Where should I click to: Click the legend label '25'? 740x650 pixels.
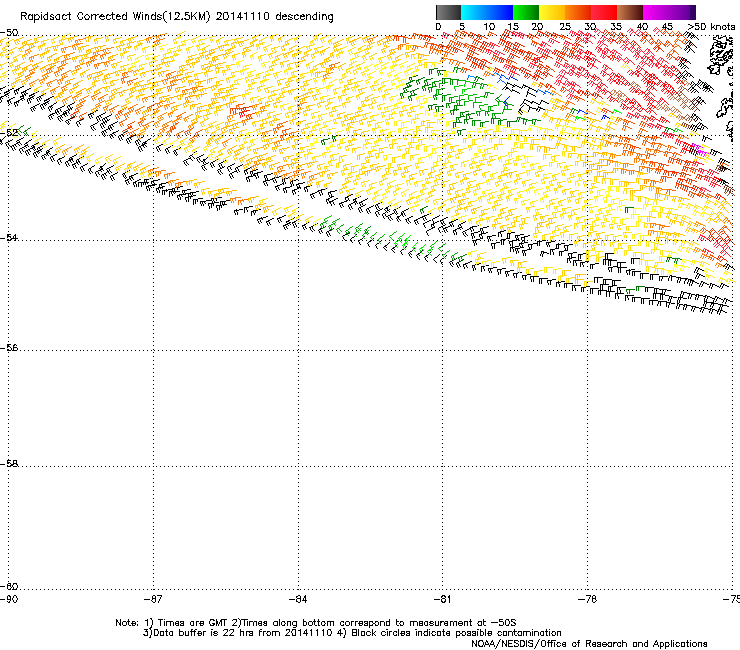tap(564, 27)
